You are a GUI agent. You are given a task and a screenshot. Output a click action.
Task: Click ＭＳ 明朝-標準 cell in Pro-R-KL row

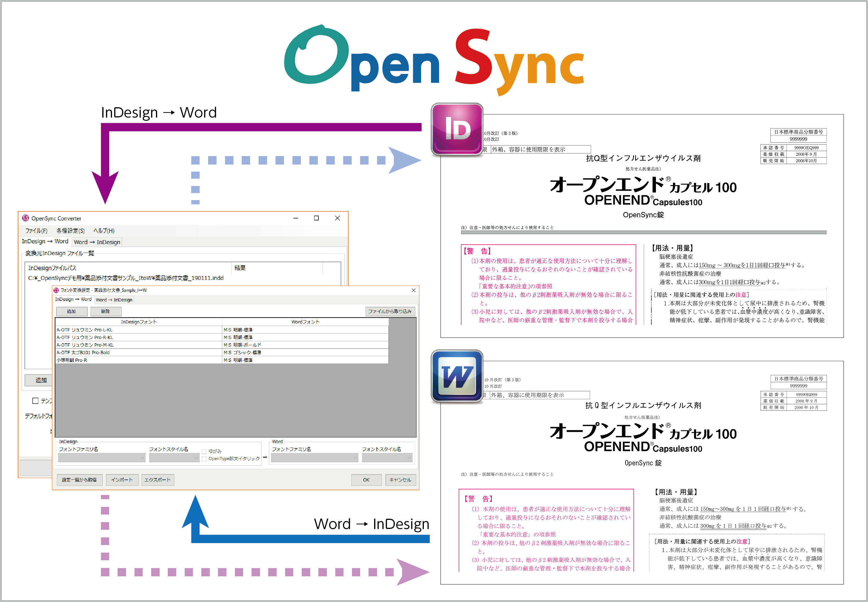(x=305, y=337)
